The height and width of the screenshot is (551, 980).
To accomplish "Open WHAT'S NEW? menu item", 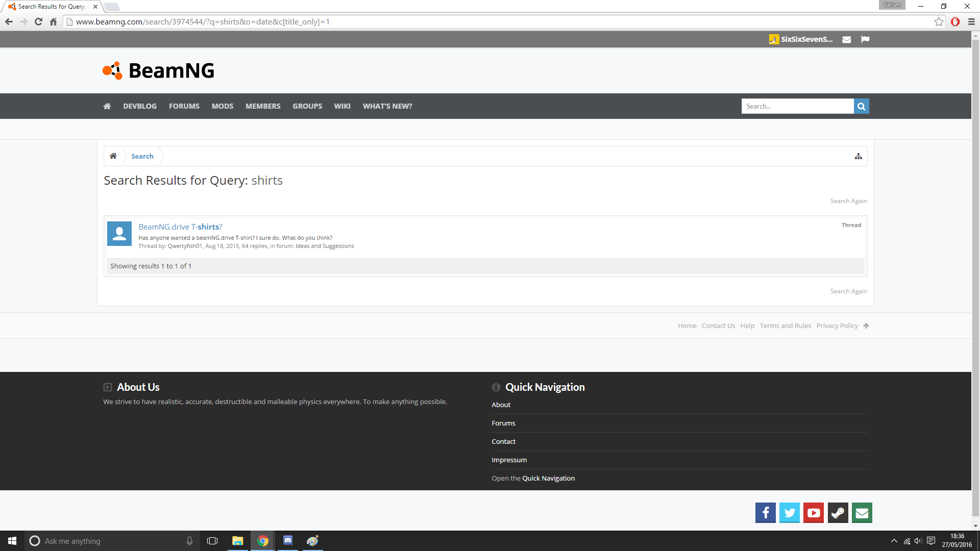I will pyautogui.click(x=387, y=106).
